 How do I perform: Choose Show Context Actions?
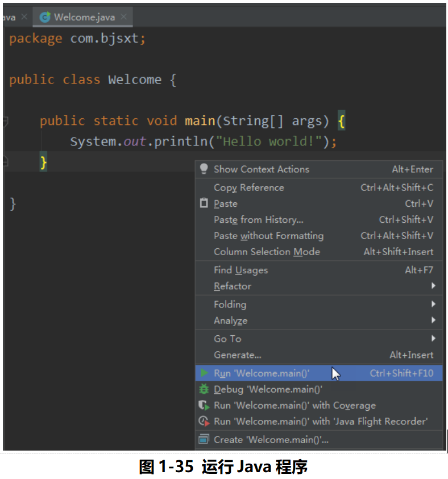click(319, 169)
